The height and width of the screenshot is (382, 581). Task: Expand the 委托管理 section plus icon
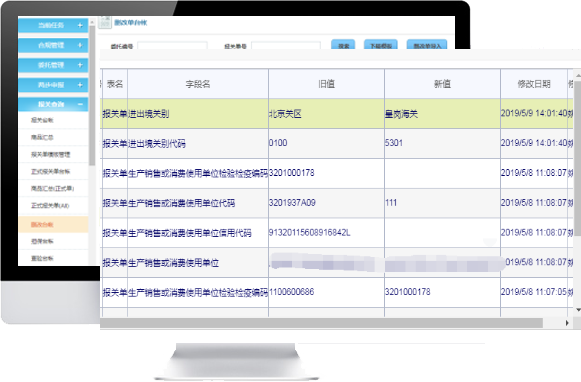click(x=80, y=65)
